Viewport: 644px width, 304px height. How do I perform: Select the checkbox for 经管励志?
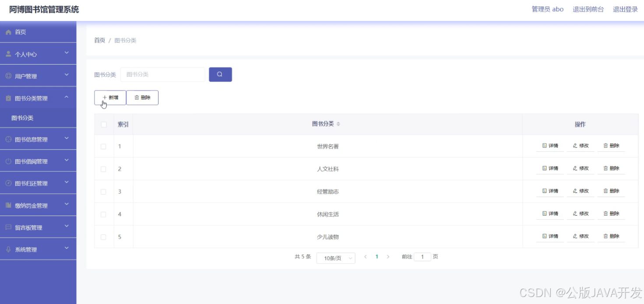point(104,192)
